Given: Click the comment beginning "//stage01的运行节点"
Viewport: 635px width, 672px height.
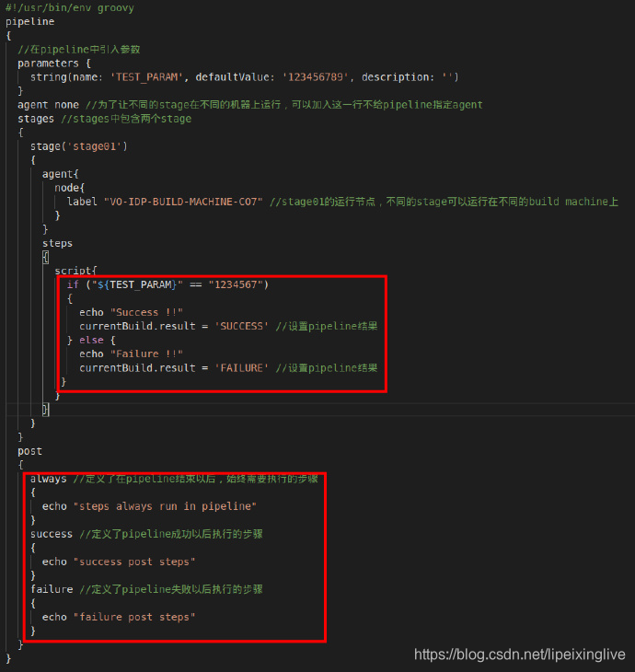Looking at the screenshot, I should click(x=444, y=202).
